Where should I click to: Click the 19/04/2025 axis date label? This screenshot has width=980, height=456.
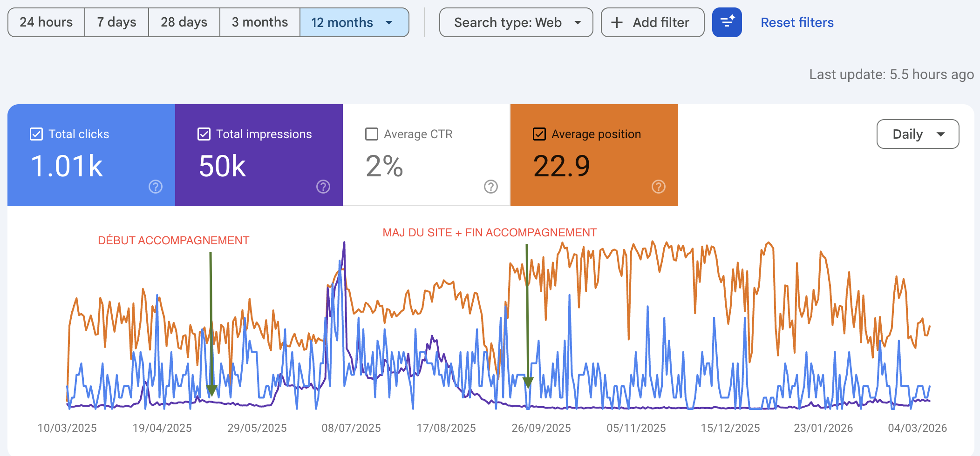pyautogui.click(x=162, y=428)
